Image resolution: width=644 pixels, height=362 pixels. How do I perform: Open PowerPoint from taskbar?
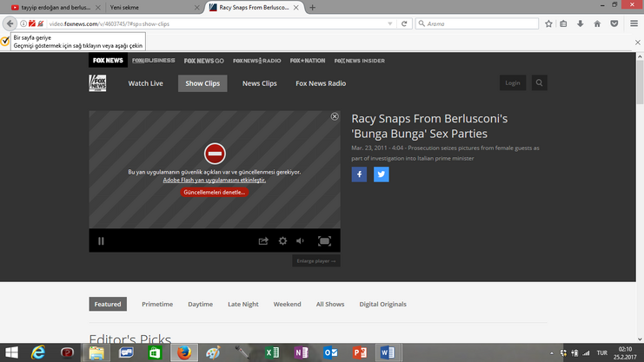[360, 352]
